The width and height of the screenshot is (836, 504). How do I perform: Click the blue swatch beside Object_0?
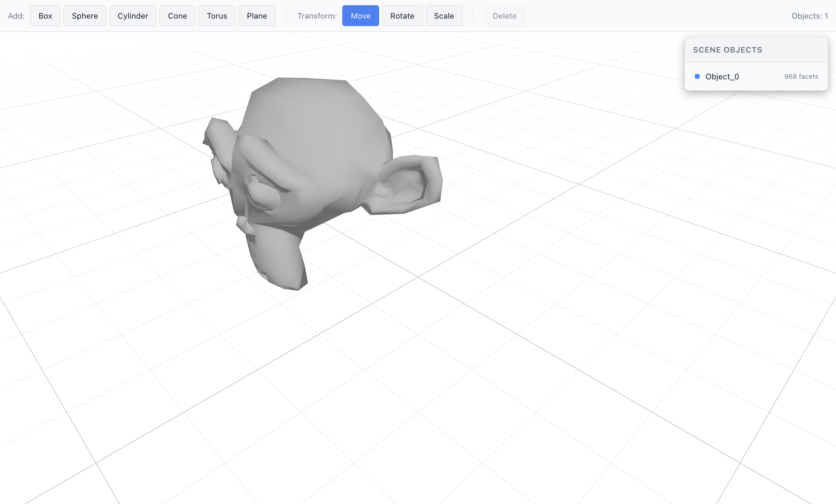(x=698, y=76)
